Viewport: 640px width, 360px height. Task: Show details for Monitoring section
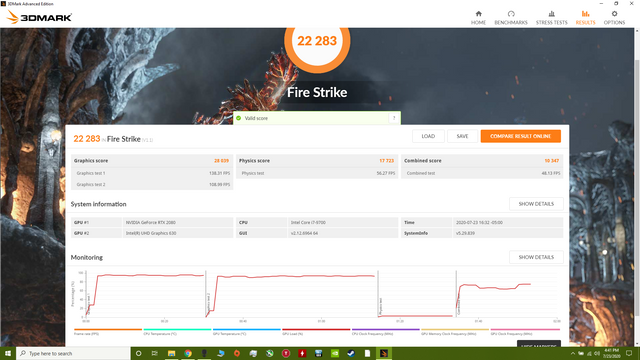coord(536,257)
